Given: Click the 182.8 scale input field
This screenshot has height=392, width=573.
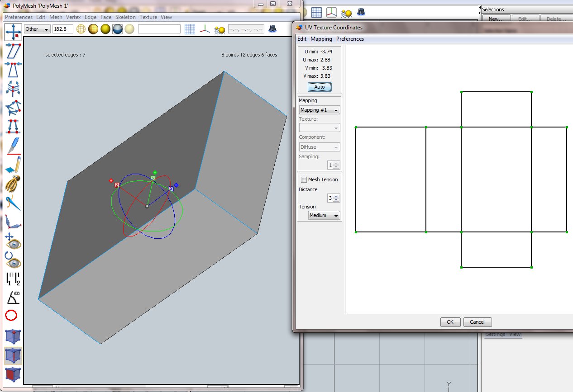Looking at the screenshot, I should (63, 29).
